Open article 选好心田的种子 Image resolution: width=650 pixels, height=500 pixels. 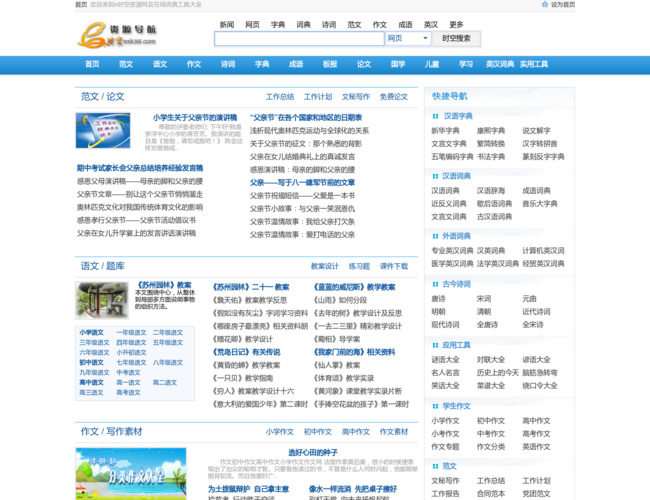pos(313,452)
